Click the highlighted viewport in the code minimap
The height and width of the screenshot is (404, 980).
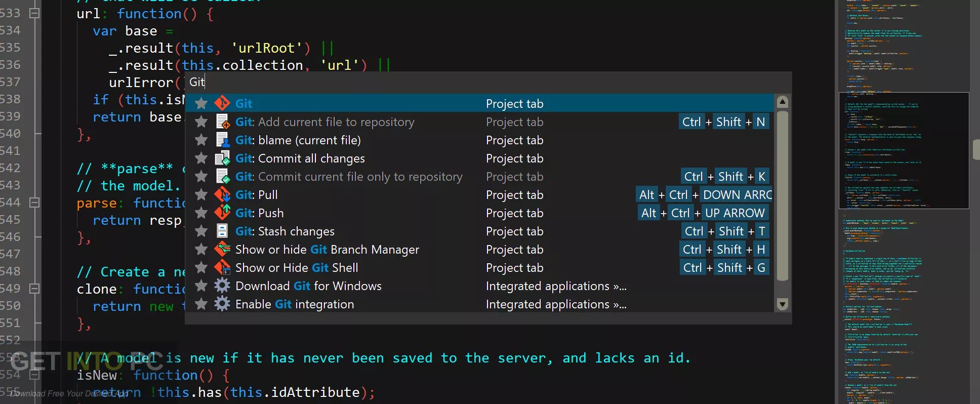(904, 150)
